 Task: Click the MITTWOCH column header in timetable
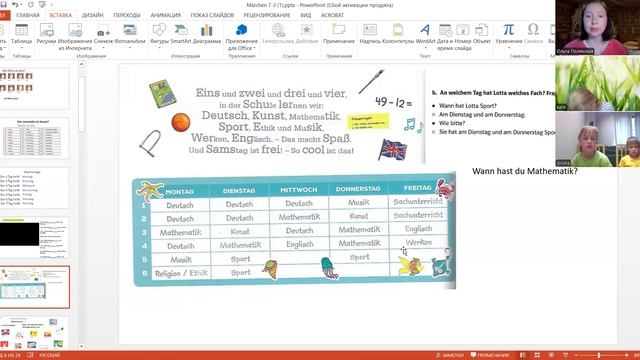coord(299,190)
